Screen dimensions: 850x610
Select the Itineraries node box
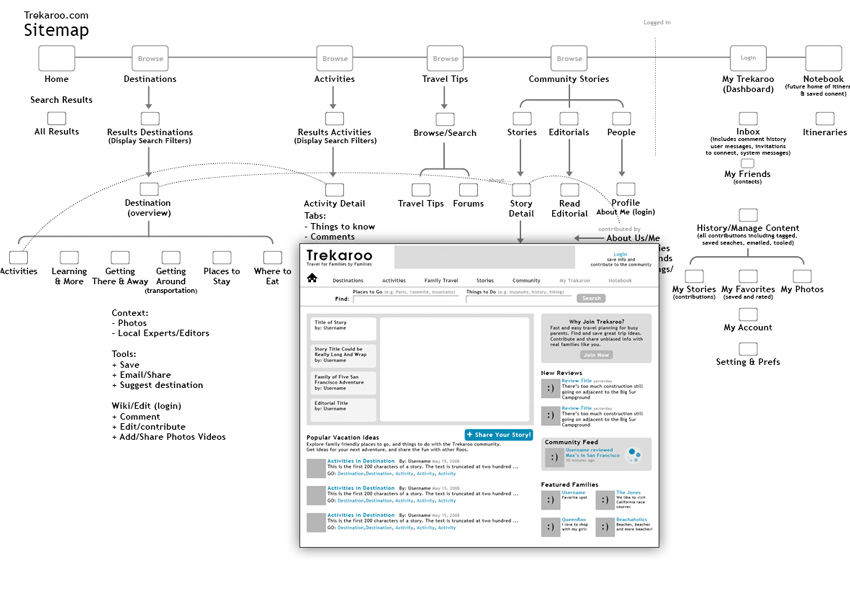click(825, 119)
